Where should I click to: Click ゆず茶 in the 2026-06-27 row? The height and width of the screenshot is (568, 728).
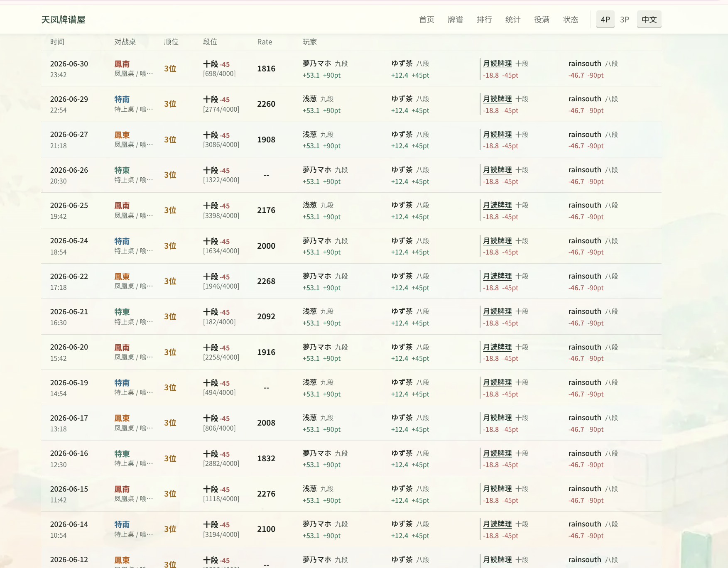[402, 135]
